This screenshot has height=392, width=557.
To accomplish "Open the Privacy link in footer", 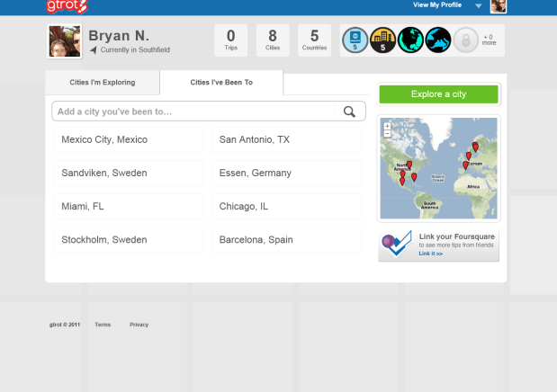I will [x=139, y=325].
